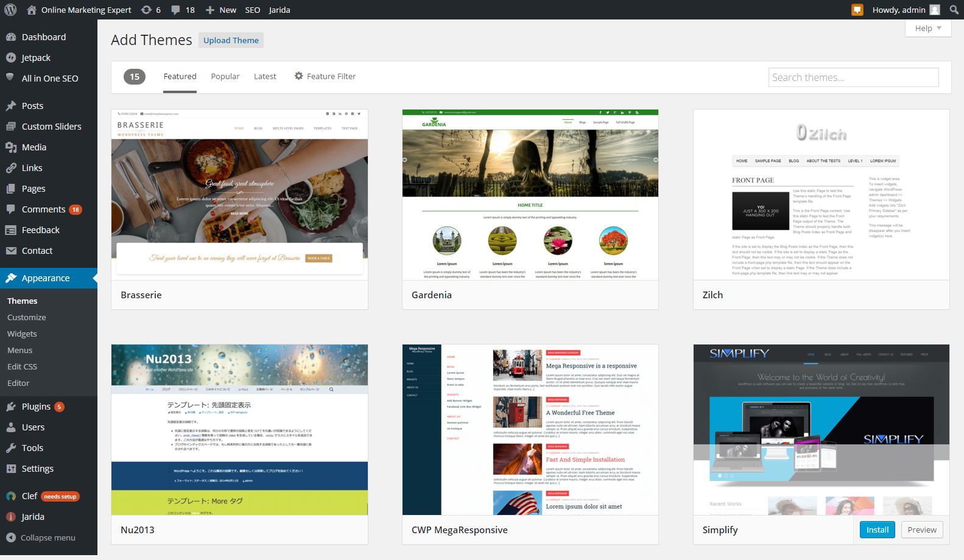Click the Posts pushpin icon

click(x=11, y=106)
